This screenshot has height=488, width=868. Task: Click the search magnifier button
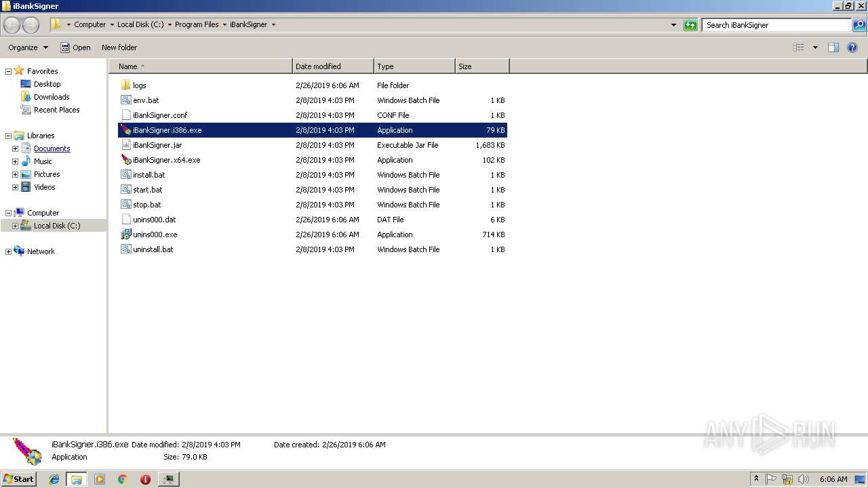pyautogui.click(x=859, y=25)
